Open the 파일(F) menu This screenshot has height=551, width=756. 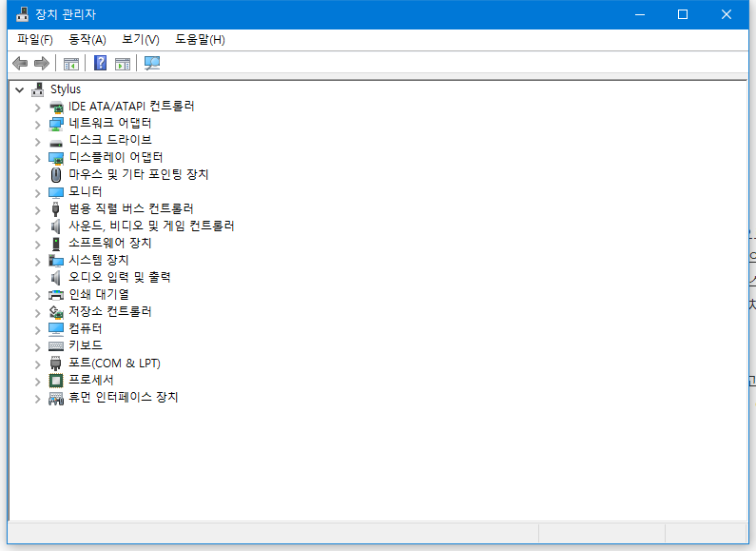(x=35, y=40)
